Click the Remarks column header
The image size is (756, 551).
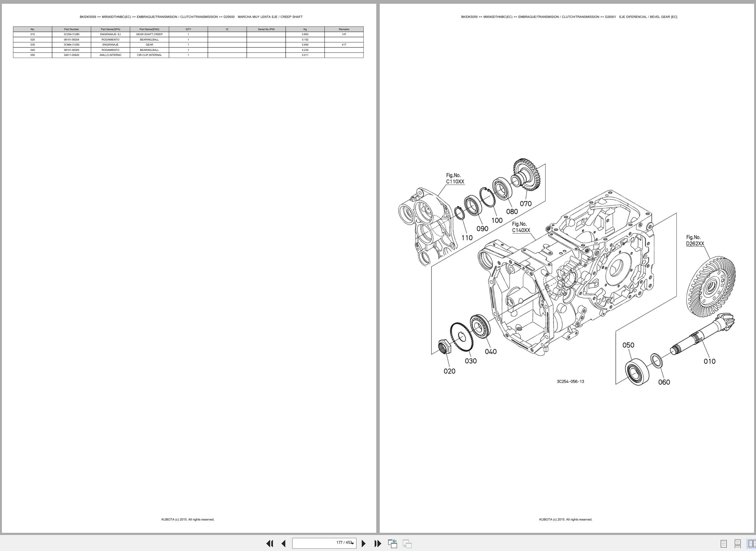coord(344,29)
